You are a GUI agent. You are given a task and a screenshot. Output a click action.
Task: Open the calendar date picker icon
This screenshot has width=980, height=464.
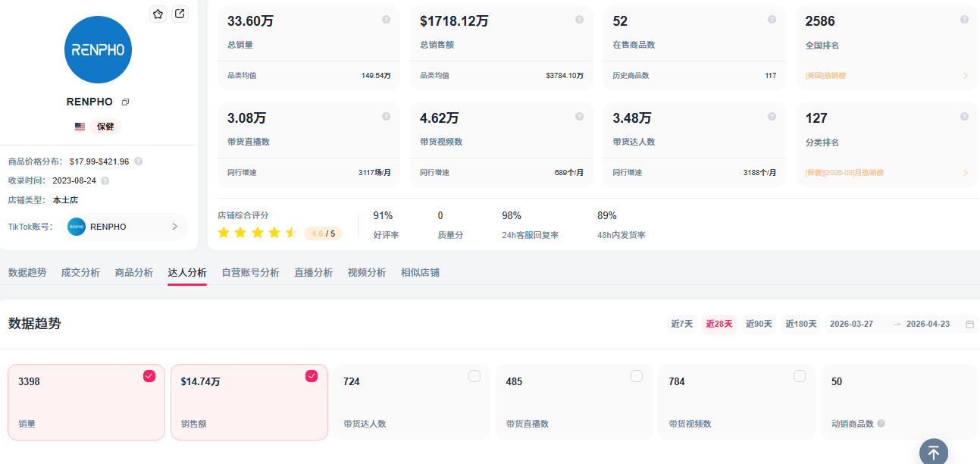(x=969, y=324)
